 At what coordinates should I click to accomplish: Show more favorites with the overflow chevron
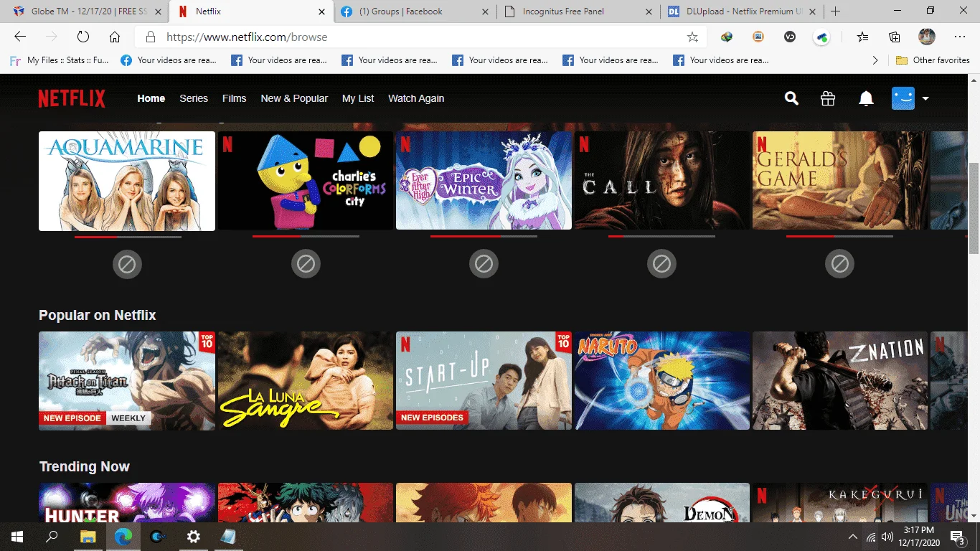pyautogui.click(x=875, y=60)
